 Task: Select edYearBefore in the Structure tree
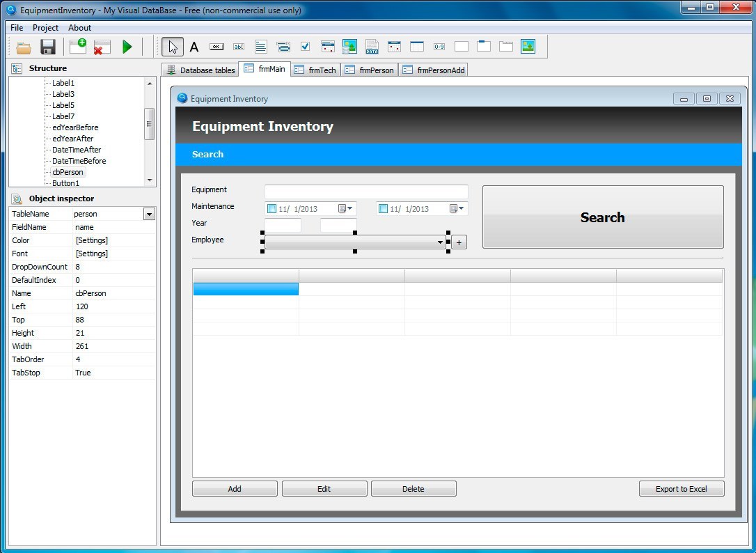click(x=75, y=127)
